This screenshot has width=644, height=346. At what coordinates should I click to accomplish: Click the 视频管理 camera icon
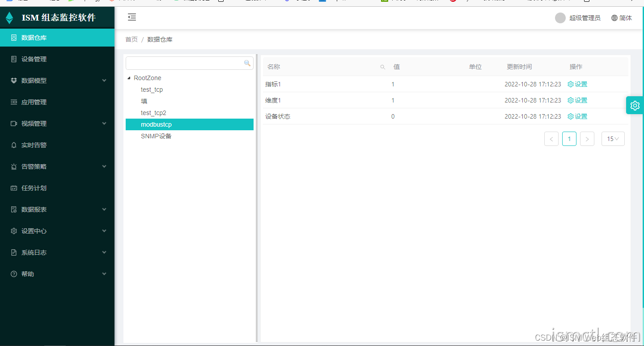tap(14, 124)
